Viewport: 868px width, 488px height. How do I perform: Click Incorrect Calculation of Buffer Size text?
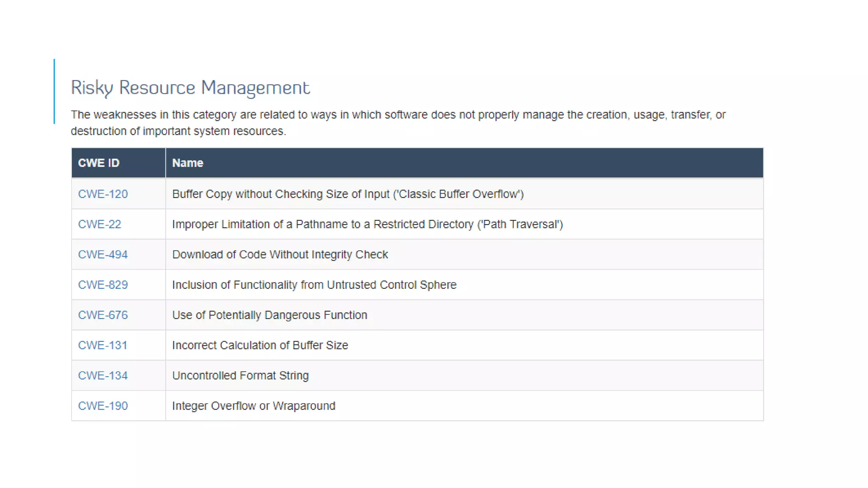tap(260, 345)
